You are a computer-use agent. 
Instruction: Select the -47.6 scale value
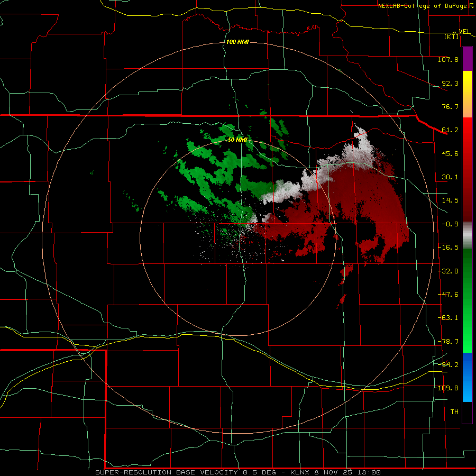point(448,295)
